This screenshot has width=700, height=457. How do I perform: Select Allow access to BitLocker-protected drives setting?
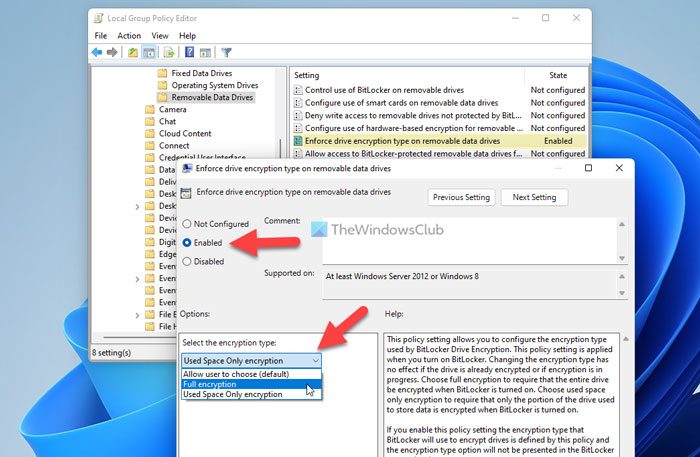(413, 154)
